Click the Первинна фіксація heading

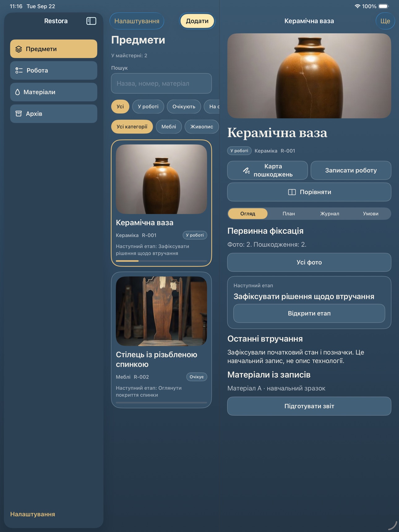tap(265, 231)
